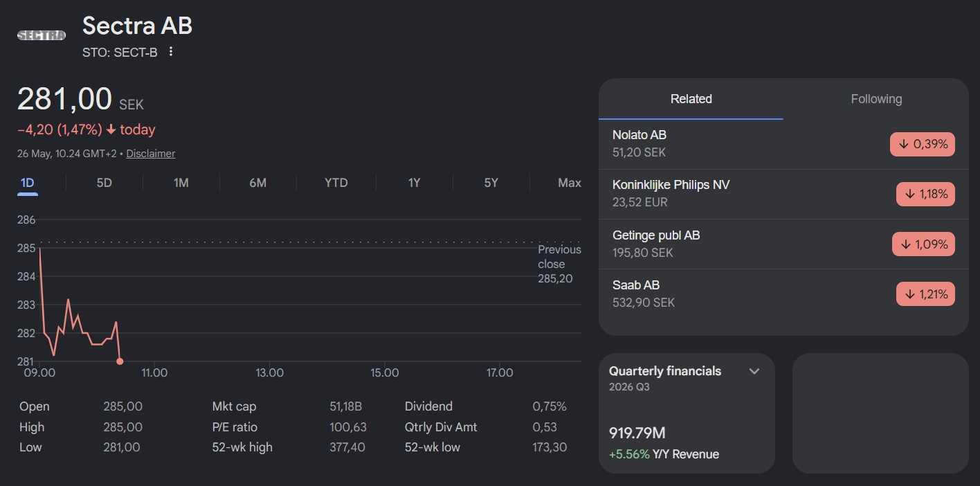Click the Low value 281,00
Viewport: 980px width, 486px height.
click(x=121, y=447)
